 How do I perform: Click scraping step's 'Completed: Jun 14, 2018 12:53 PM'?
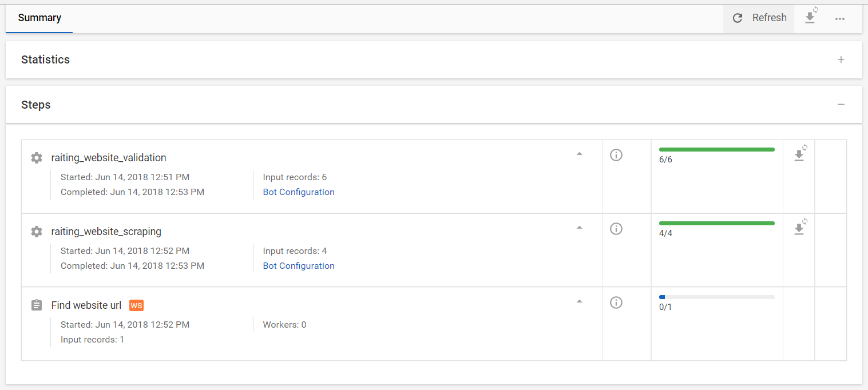[132, 266]
